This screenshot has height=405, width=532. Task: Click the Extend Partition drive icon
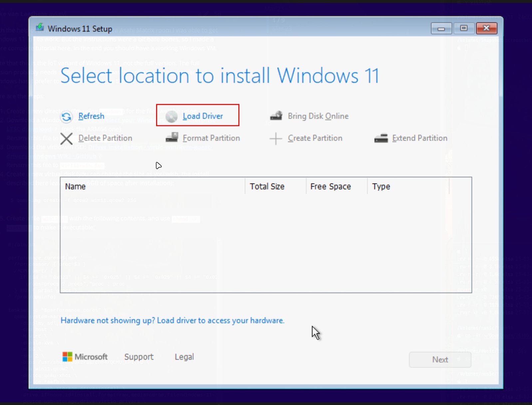(381, 138)
